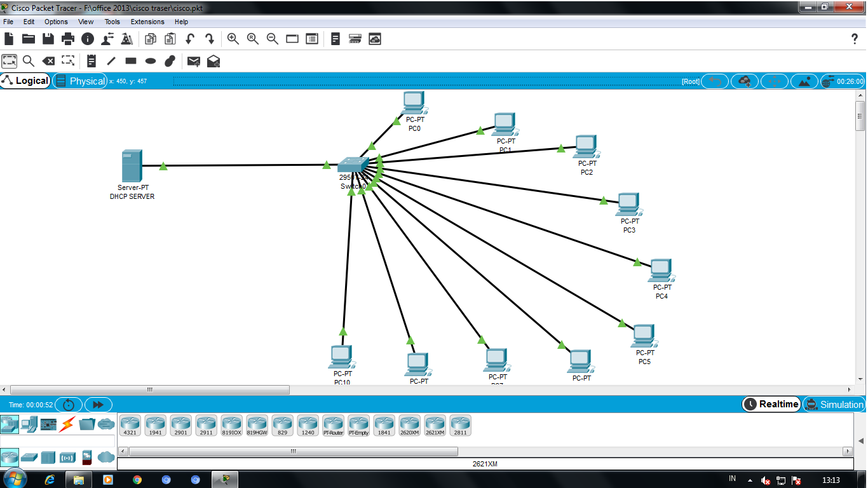868x488 pixels.
Task: Open the File menu
Action: (8, 22)
